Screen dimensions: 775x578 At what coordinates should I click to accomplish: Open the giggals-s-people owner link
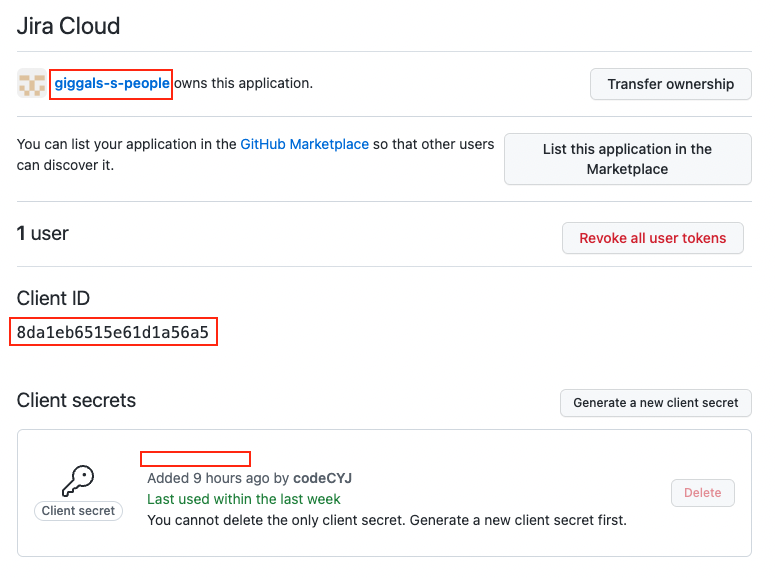[x=111, y=83]
